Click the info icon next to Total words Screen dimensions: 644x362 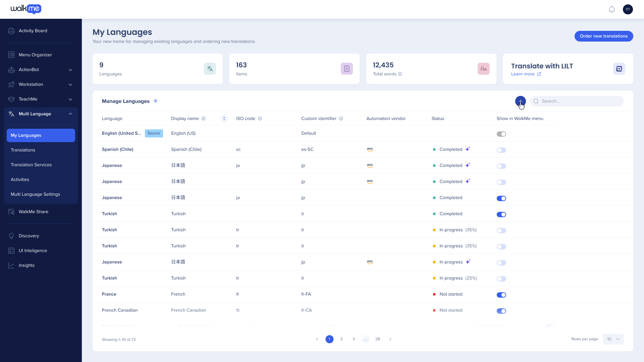click(x=400, y=74)
